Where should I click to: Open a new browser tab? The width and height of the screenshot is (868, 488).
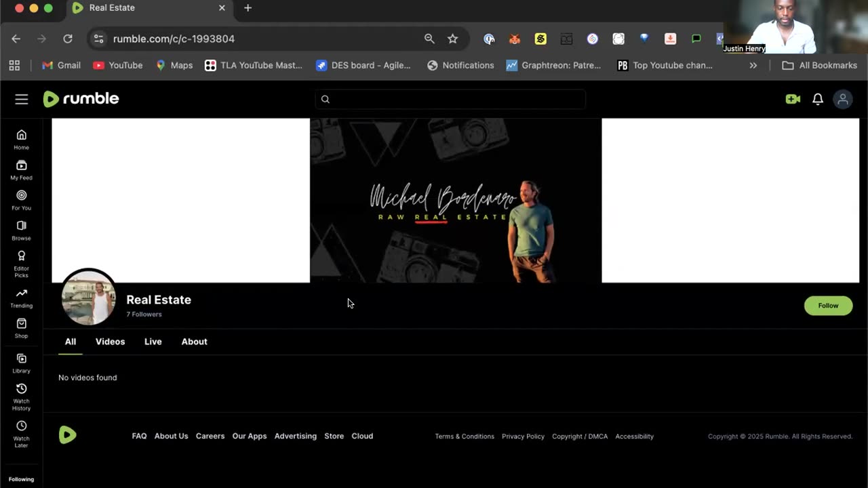(x=248, y=7)
